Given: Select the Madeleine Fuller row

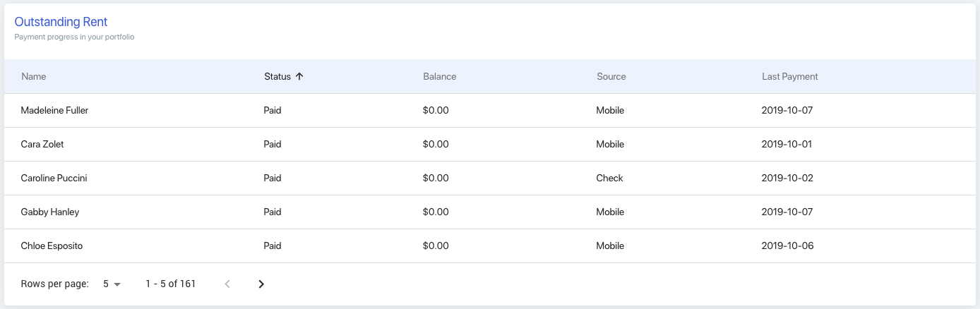Looking at the screenshot, I should [490, 111].
